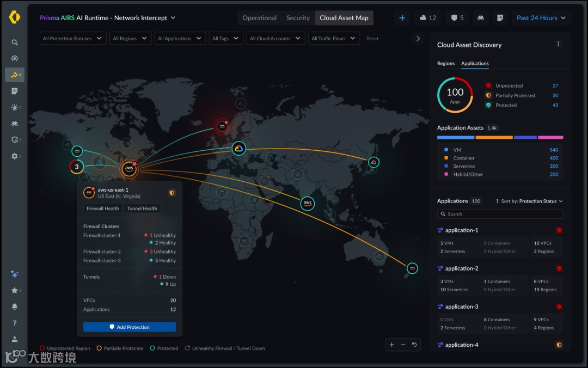Click the Applications search field
The width and height of the screenshot is (588, 368).
tap(500, 214)
